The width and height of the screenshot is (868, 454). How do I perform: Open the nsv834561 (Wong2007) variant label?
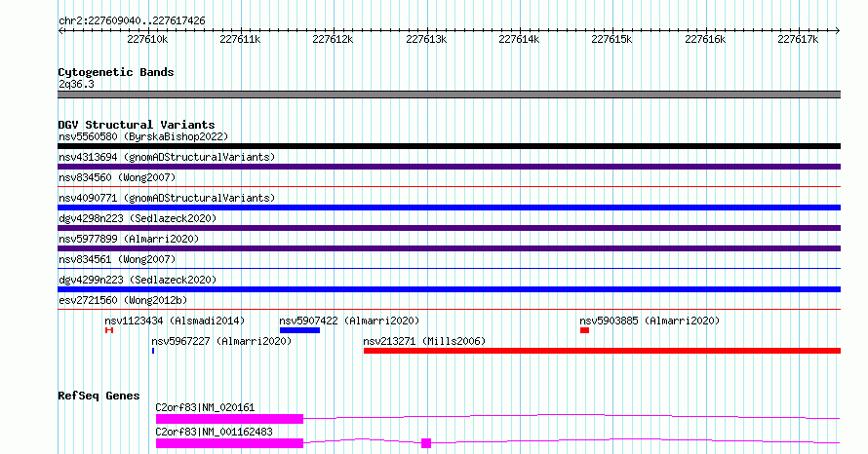[x=117, y=259]
